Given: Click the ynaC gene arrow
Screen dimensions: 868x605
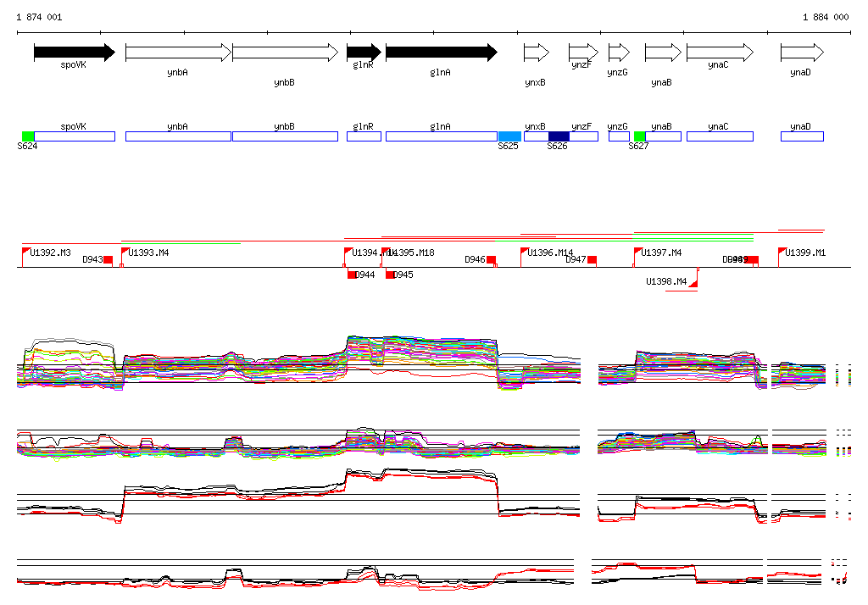Looking at the screenshot, I should pyautogui.click(x=720, y=53).
